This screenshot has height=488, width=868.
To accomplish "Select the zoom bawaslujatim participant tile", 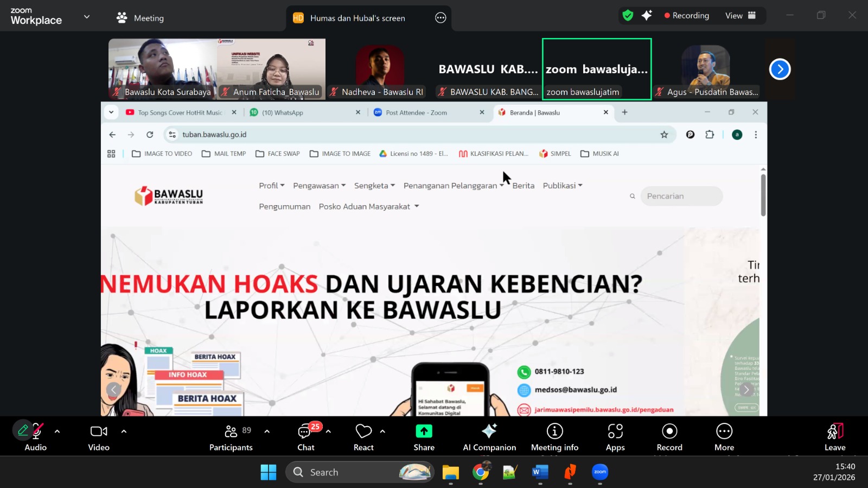I will coord(597,69).
